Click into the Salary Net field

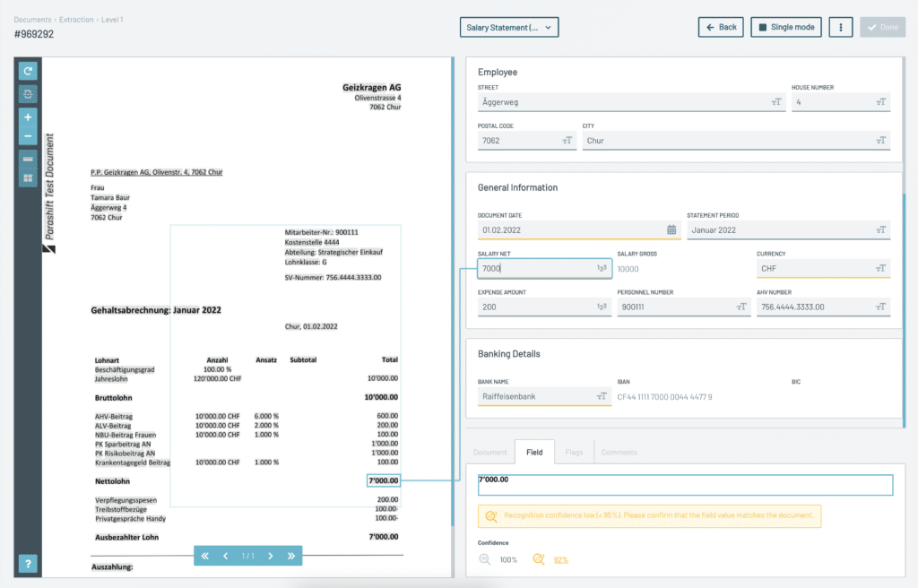536,268
